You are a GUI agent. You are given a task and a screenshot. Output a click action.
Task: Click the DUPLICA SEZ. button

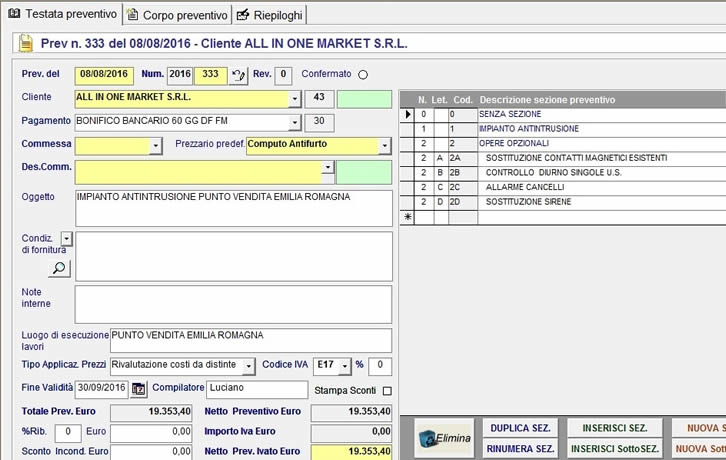pos(520,428)
